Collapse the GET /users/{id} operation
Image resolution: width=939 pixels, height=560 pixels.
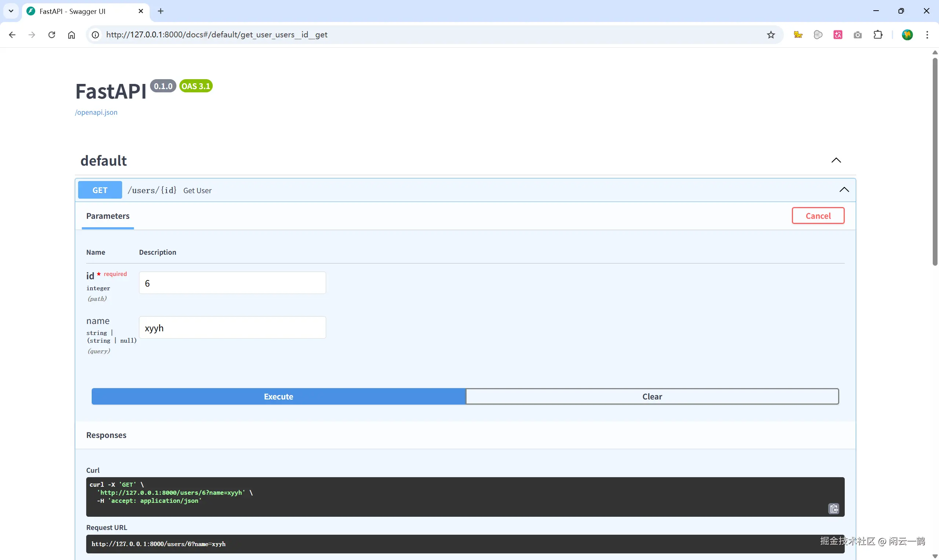pyautogui.click(x=844, y=190)
